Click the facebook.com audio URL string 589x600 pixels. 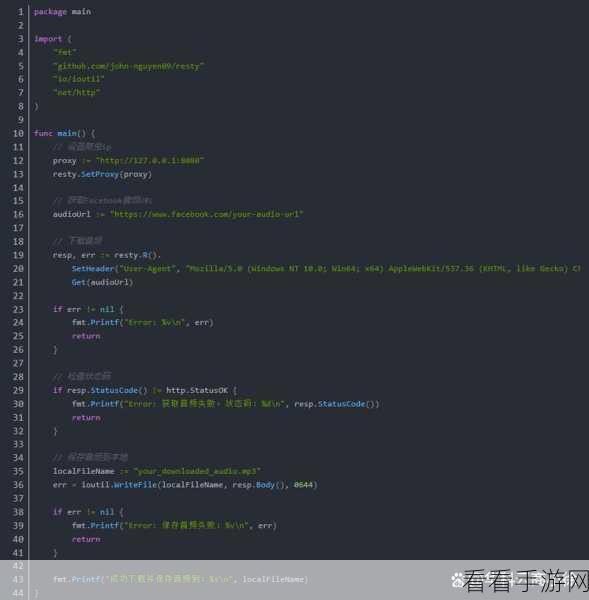click(207, 214)
